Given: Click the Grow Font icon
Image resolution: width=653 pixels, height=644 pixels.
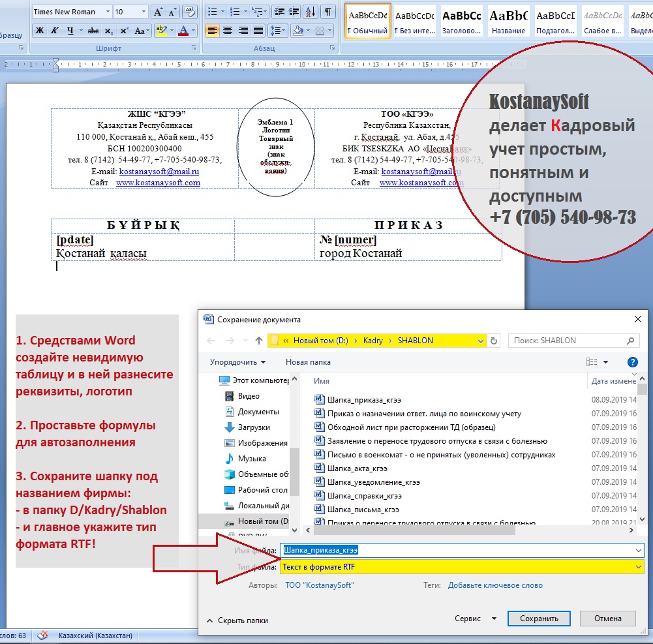Looking at the screenshot, I should pos(158,12).
